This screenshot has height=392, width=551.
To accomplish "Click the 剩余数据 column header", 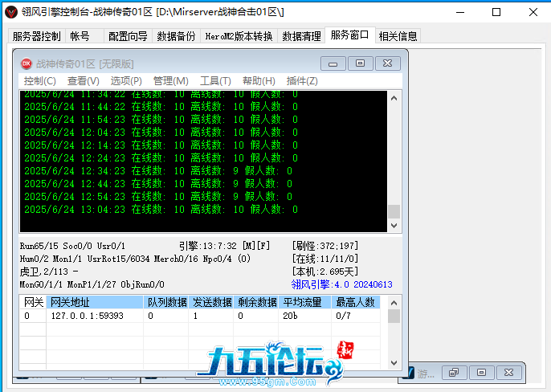I will click(x=256, y=302).
